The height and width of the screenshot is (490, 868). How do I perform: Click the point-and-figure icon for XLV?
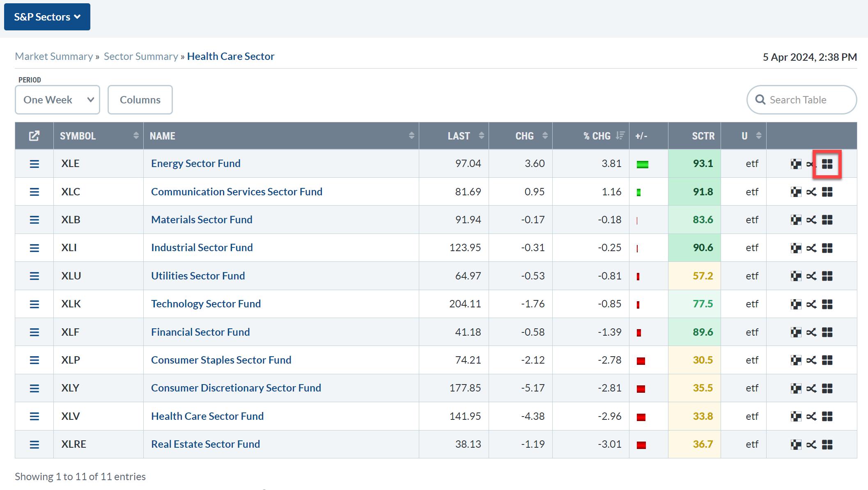pos(796,417)
